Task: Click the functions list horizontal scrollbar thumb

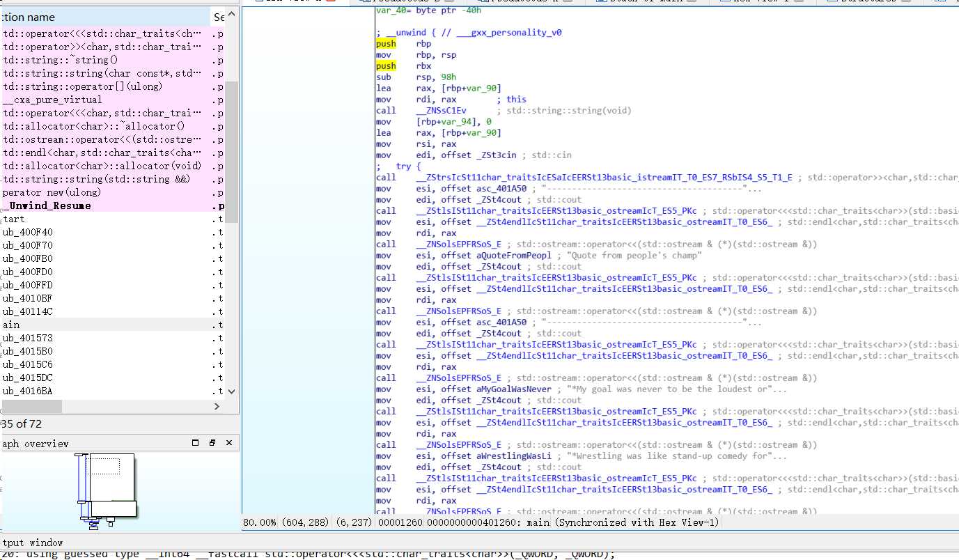Action: (31, 406)
